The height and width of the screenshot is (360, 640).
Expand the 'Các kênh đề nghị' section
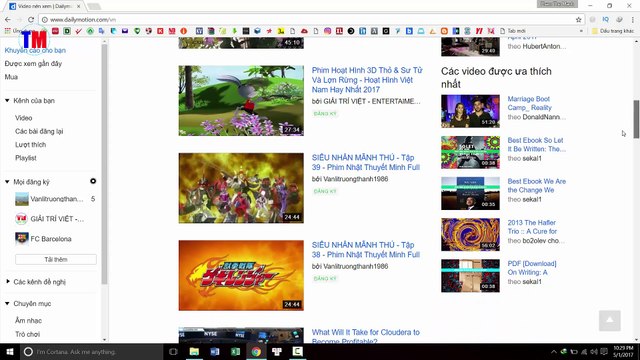point(7,282)
